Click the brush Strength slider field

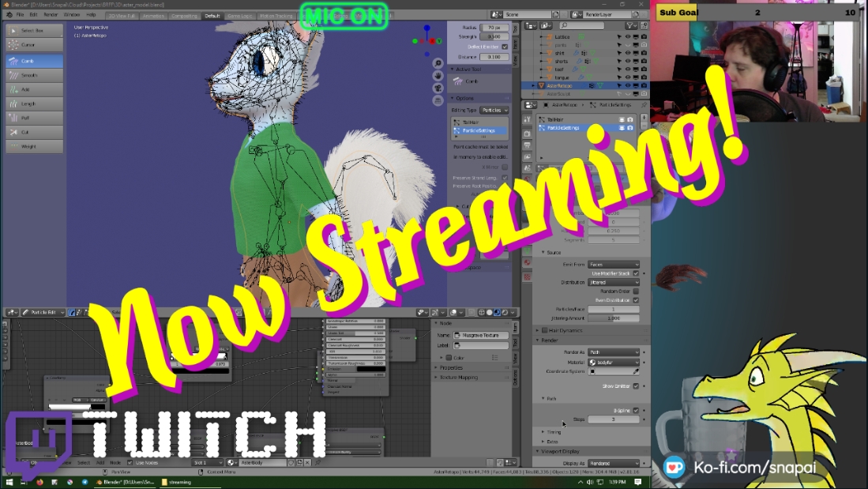[x=494, y=36]
